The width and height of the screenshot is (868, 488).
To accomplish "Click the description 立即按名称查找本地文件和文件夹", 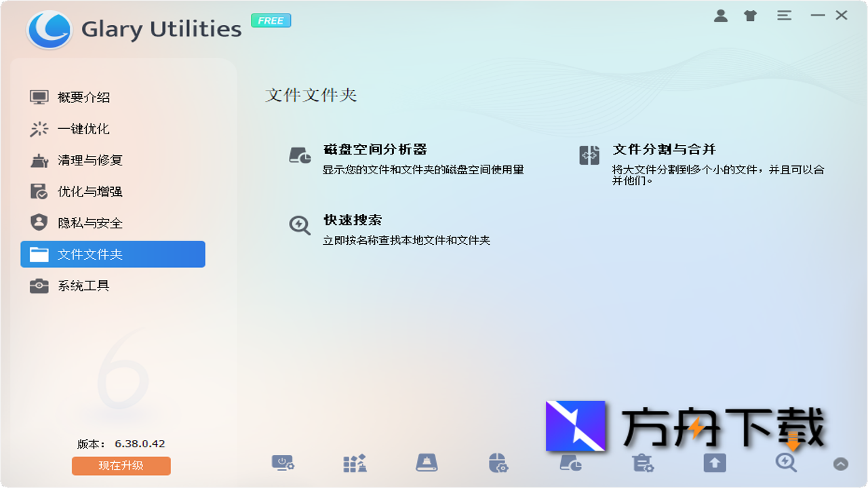I will coord(406,240).
